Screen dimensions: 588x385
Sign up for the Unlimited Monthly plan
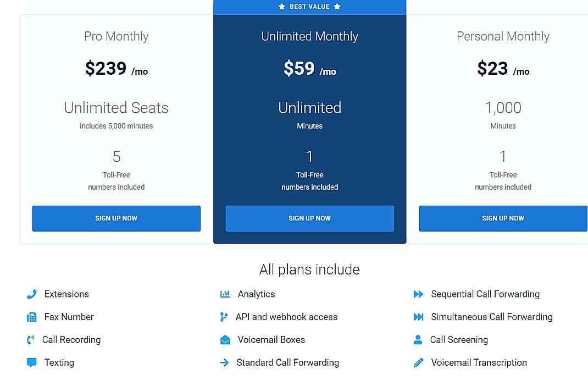click(309, 218)
